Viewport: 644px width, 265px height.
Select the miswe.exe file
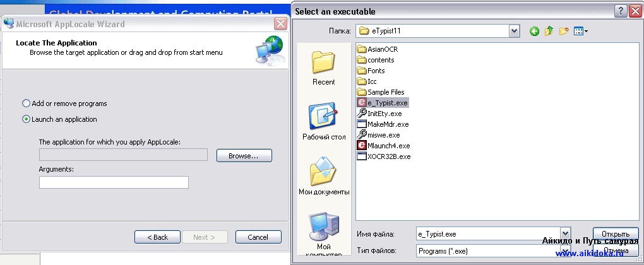click(x=378, y=134)
